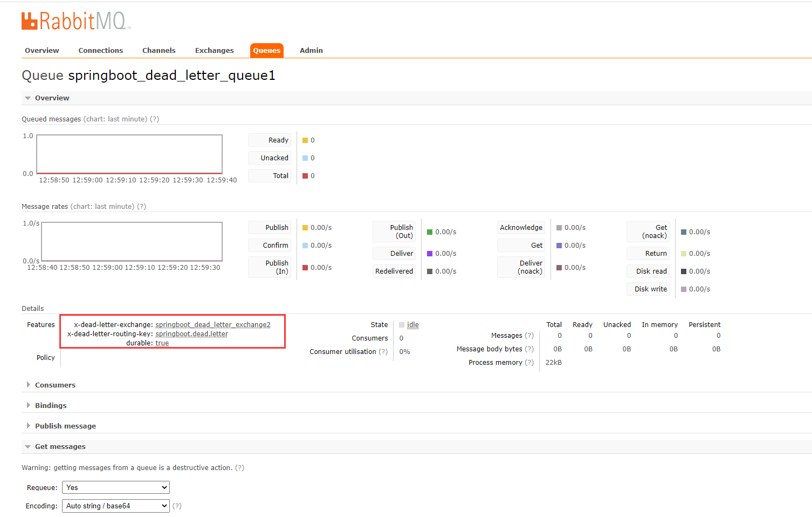
Task: Open the Encoding dropdown
Action: 116,506
